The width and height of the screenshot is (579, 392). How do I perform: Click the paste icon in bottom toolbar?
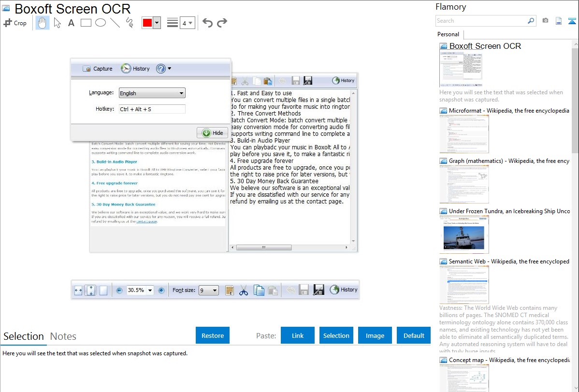coord(273,290)
